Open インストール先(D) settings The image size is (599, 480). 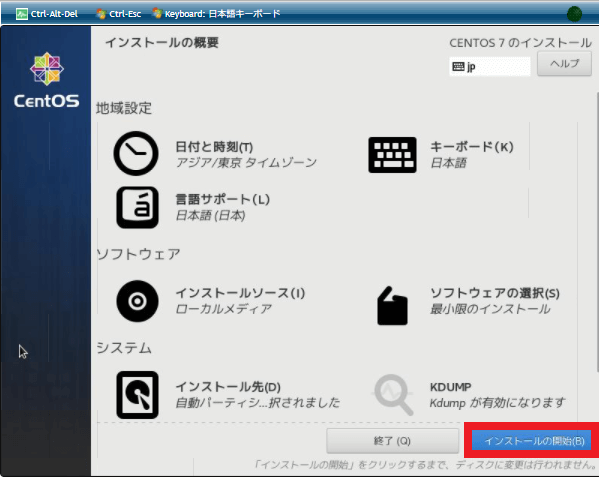[228, 387]
